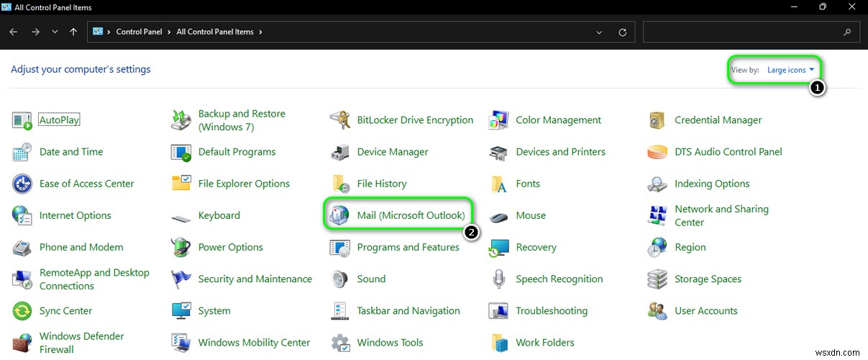Open the Storage Spaces icon
This screenshot has height=360, width=868.
tap(658, 279)
